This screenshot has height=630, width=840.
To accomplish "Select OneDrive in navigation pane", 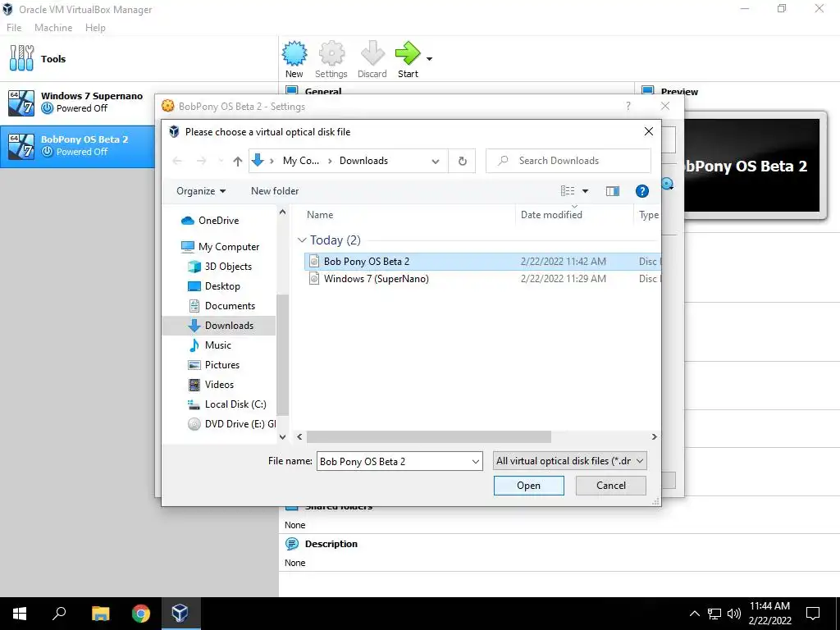I will click(x=218, y=221).
